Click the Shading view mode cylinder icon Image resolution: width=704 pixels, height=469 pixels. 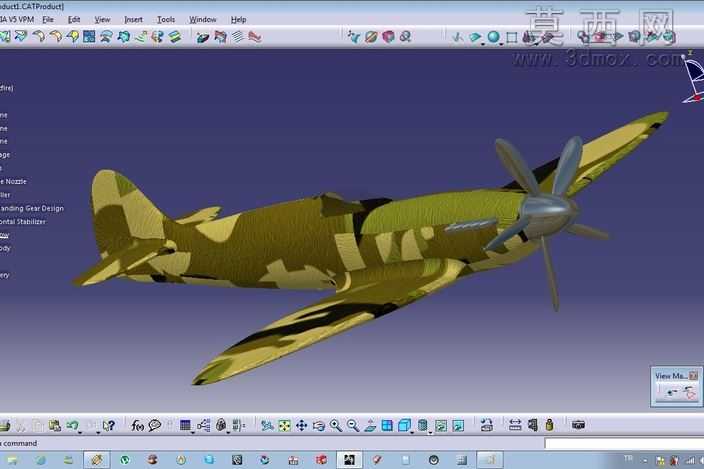422,425
